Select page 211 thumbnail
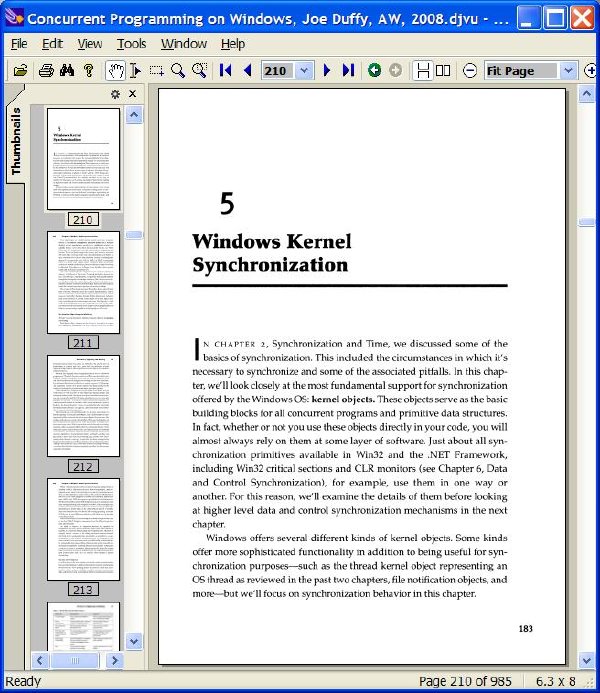600x693 pixels. click(x=84, y=282)
